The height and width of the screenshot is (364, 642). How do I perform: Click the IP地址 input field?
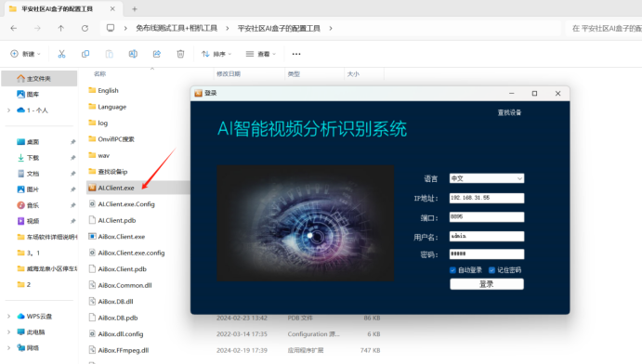(487, 198)
